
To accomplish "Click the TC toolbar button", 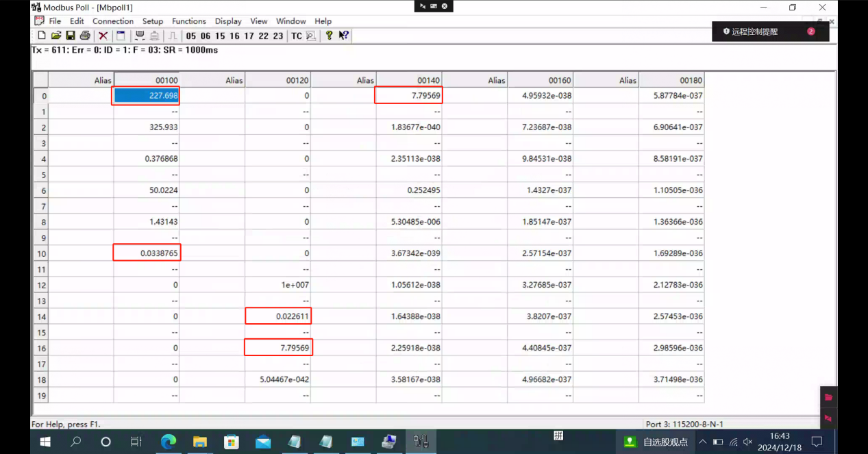I will [296, 36].
